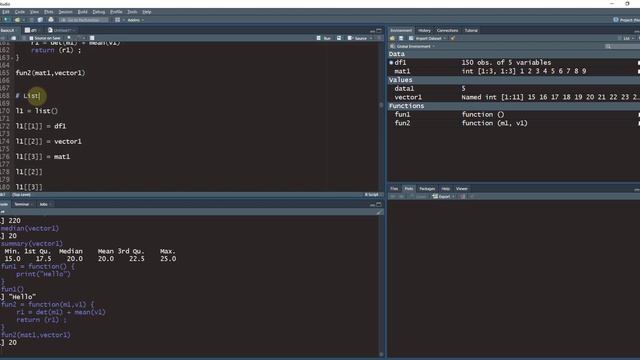Click the Save All icon in main toolbar

(x=40, y=20)
